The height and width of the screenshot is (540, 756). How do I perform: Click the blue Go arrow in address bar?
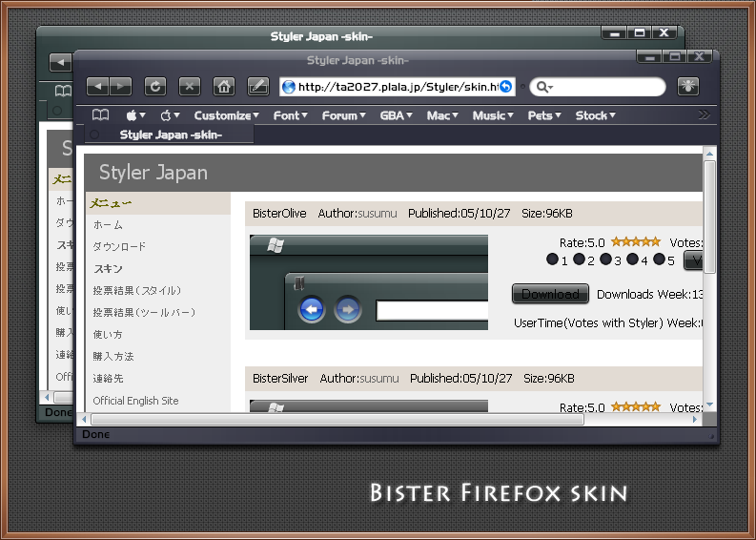[x=506, y=87]
